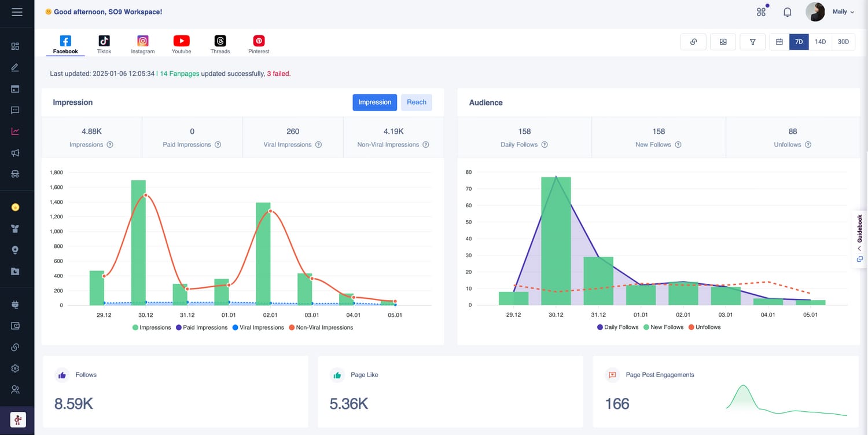
Task: Click the chain link icon in sidebar
Action: pos(15,347)
